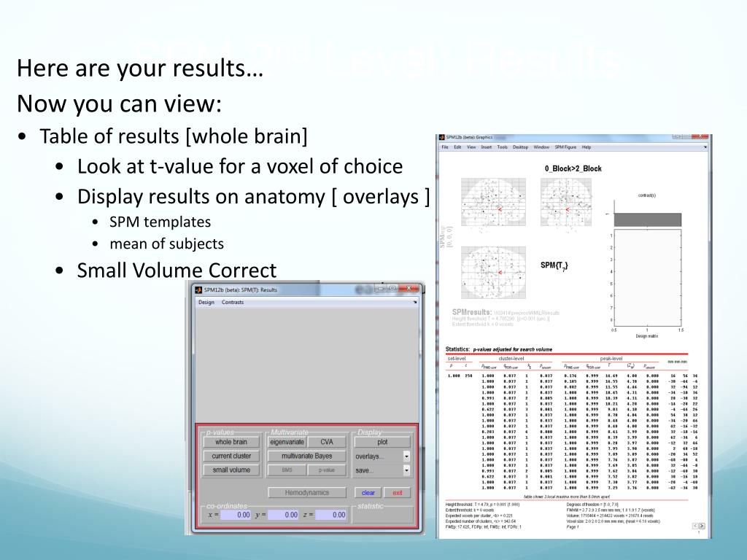Open the Tools menu in Graphics window
Image resolution: width=747 pixels, height=560 pixels.
502,147
